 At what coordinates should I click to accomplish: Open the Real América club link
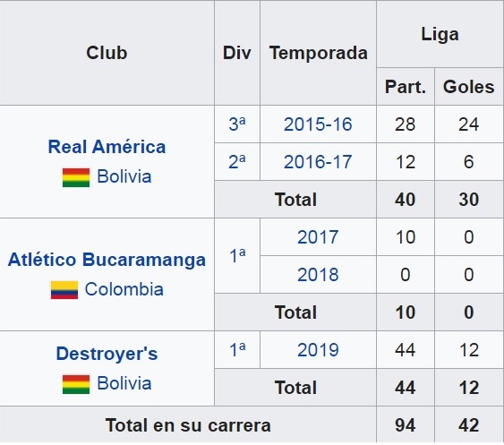[107, 147]
